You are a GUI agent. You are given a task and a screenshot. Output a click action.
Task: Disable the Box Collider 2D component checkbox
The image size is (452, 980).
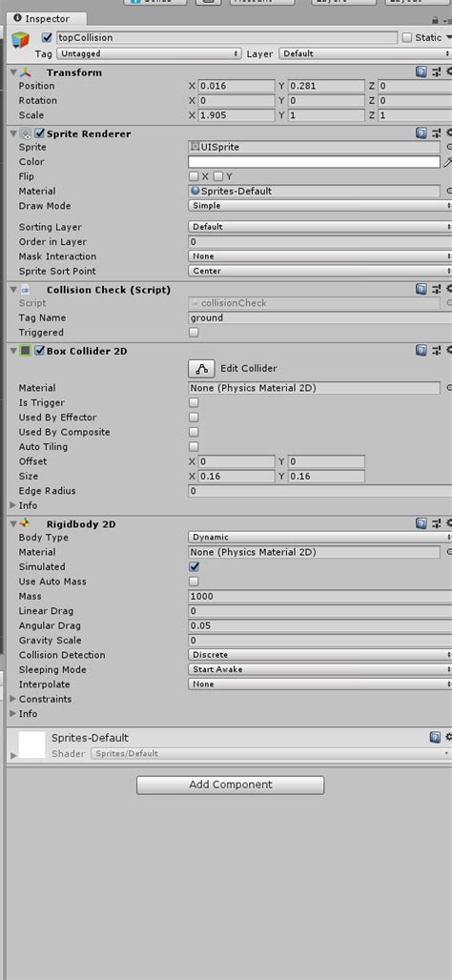40,351
